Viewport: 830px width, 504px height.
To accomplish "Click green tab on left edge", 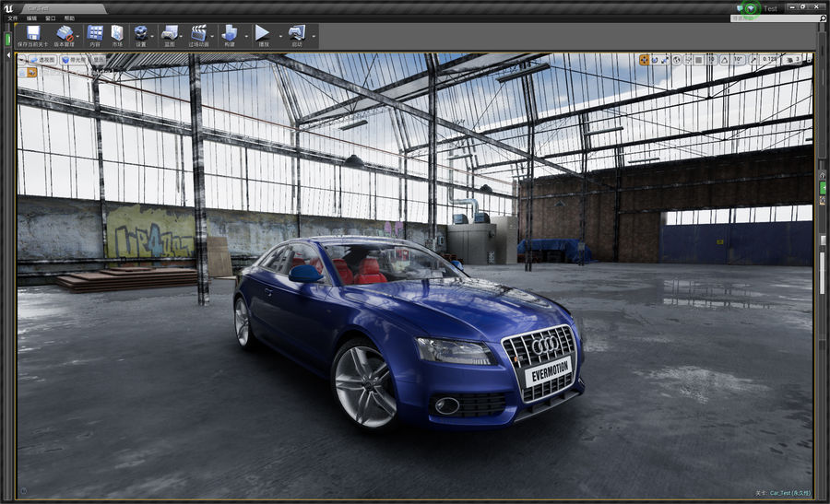I will (x=7, y=40).
